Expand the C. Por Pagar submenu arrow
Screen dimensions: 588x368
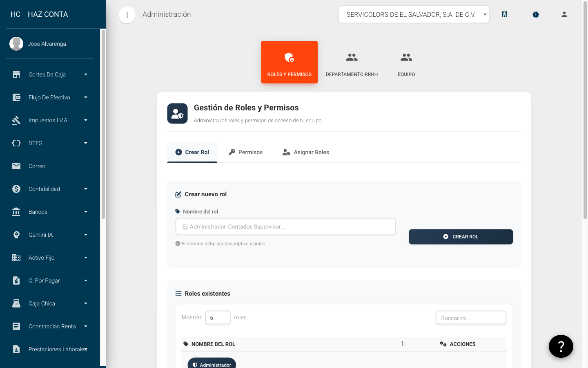tap(86, 280)
